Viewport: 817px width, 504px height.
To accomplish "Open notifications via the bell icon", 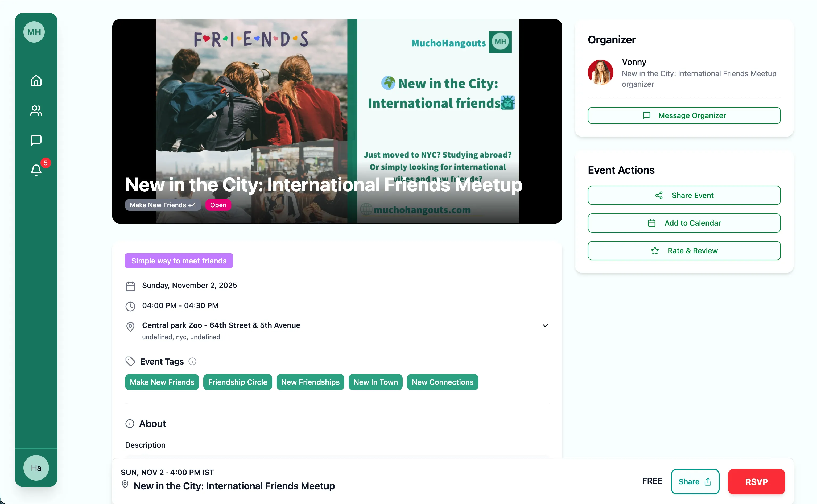I will click(x=36, y=170).
